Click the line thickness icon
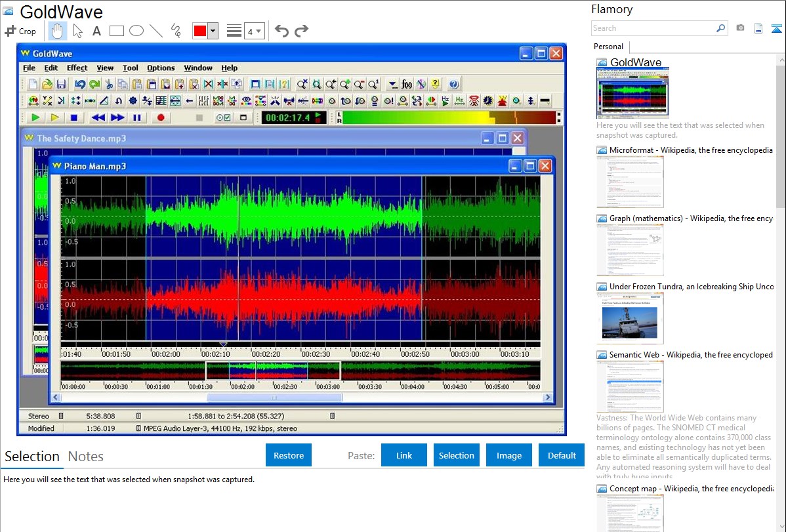The width and height of the screenshot is (786, 532). click(234, 31)
